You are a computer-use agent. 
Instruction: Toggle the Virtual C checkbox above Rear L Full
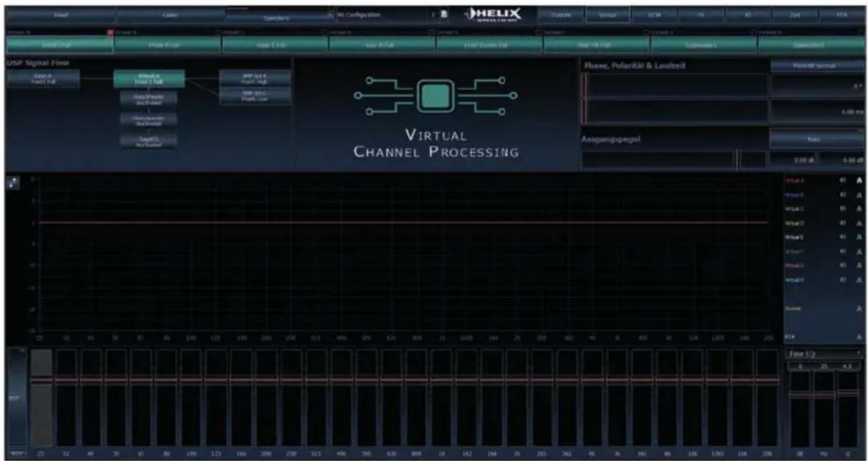click(325, 31)
